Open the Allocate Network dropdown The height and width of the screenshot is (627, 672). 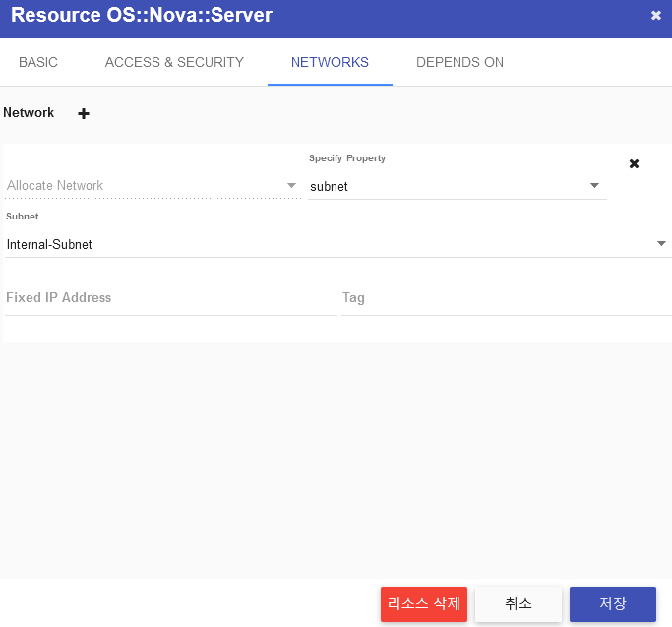click(153, 186)
